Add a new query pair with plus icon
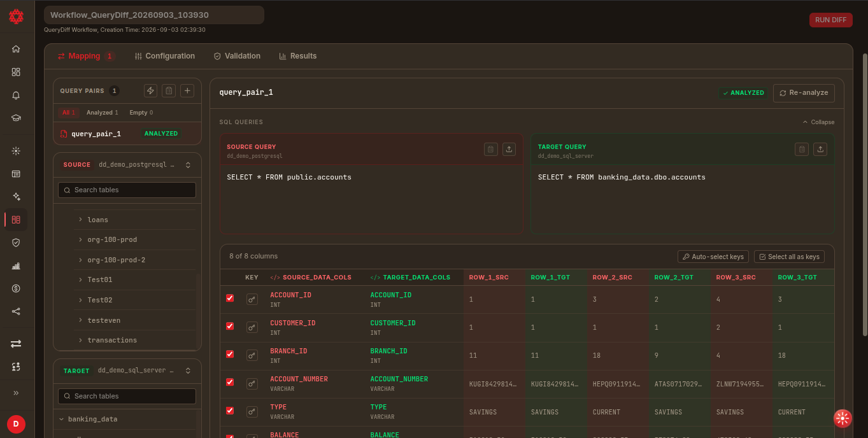This screenshot has height=438, width=868. click(x=187, y=91)
